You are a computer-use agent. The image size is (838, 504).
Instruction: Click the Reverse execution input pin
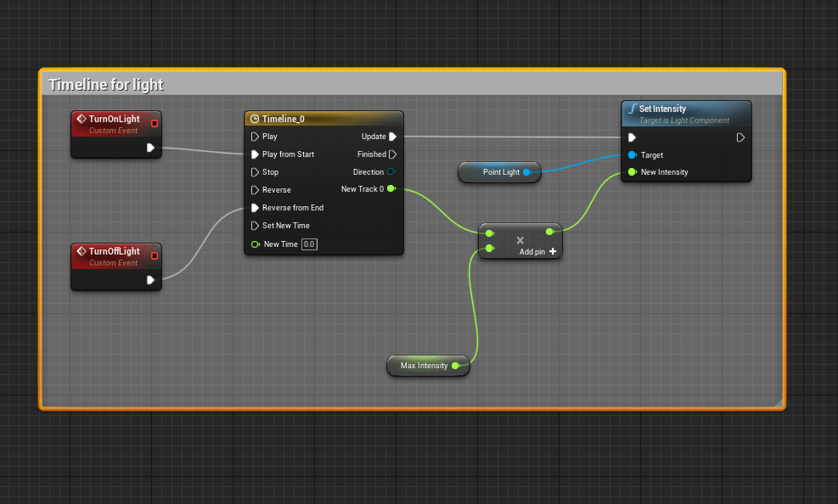point(255,190)
